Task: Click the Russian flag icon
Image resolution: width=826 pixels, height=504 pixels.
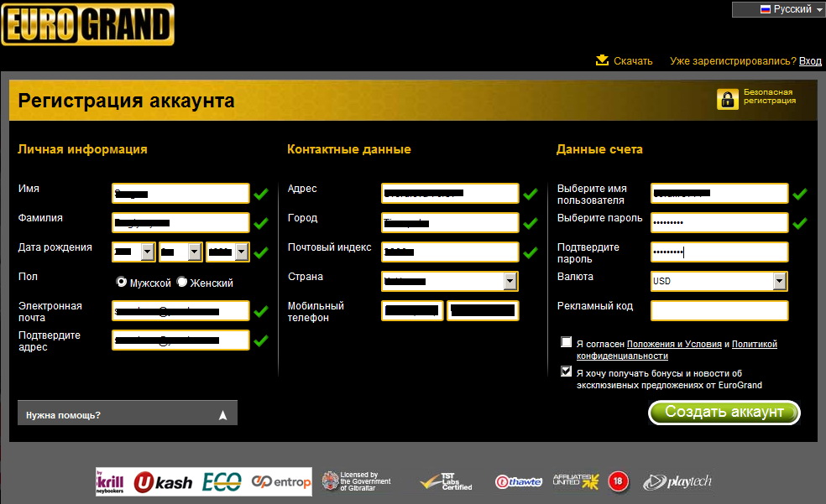Action: (x=766, y=9)
